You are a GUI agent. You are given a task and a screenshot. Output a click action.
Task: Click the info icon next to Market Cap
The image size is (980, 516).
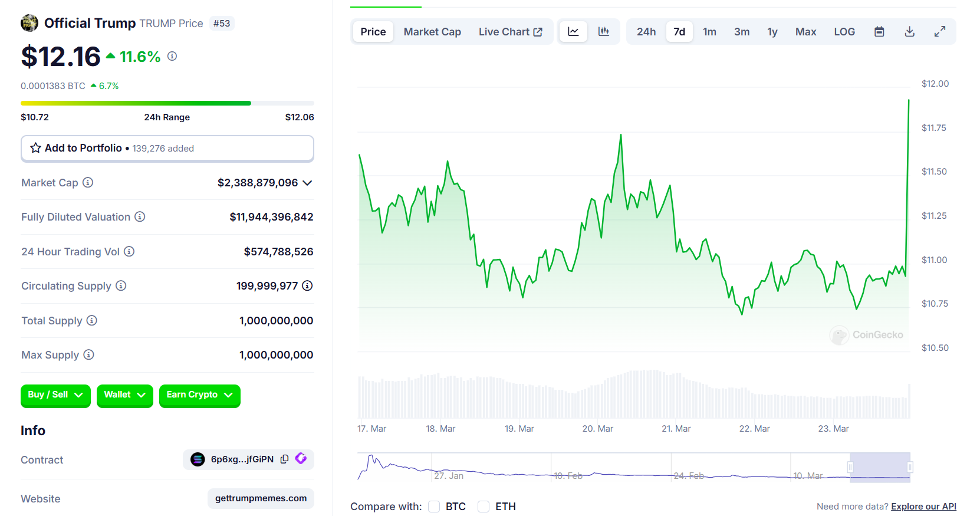88,183
